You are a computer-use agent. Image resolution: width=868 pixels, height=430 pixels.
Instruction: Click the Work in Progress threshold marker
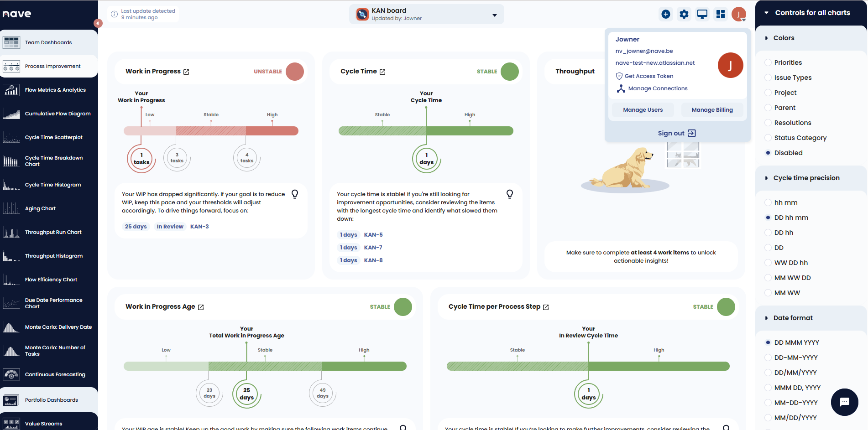141,158
